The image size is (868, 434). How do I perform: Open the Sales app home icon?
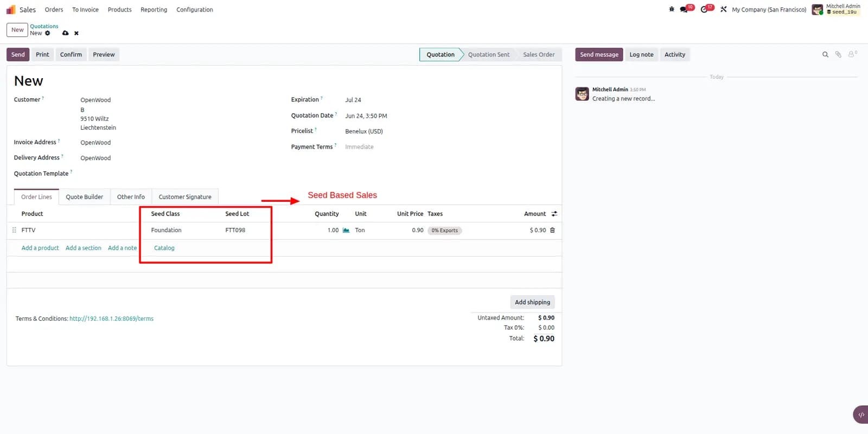[11, 10]
